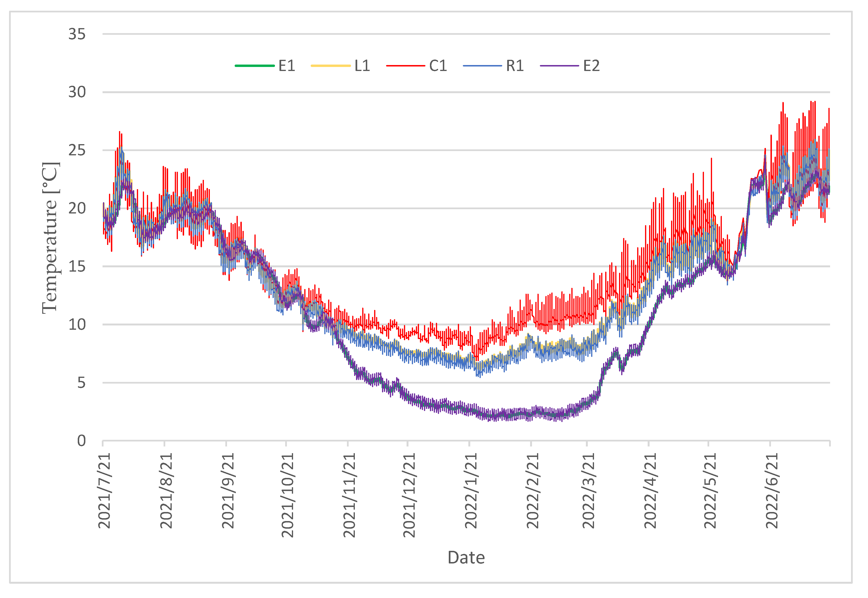Screen dimensions: 868x598
Task: Click the 2022/4/21 date axis label
Action: [x=650, y=491]
